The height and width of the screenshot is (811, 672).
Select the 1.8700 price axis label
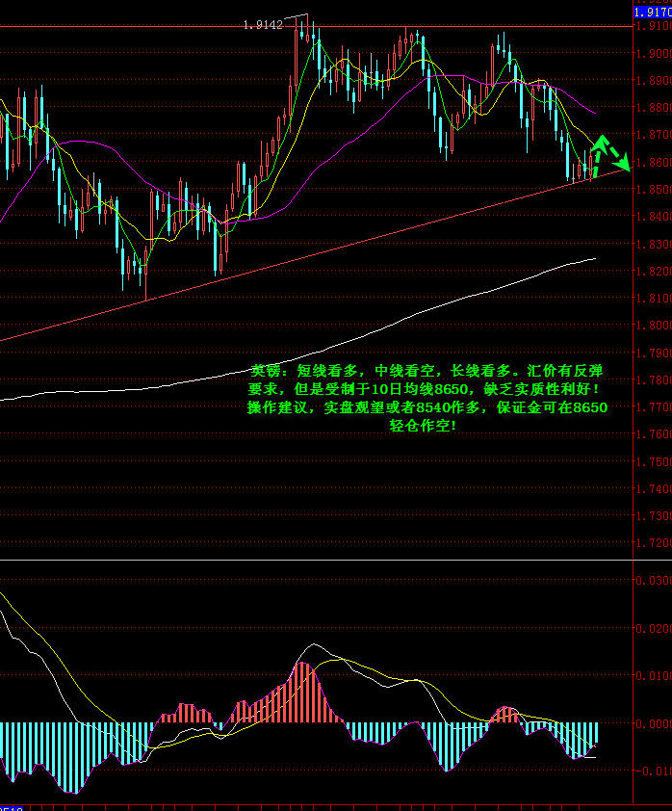click(654, 135)
